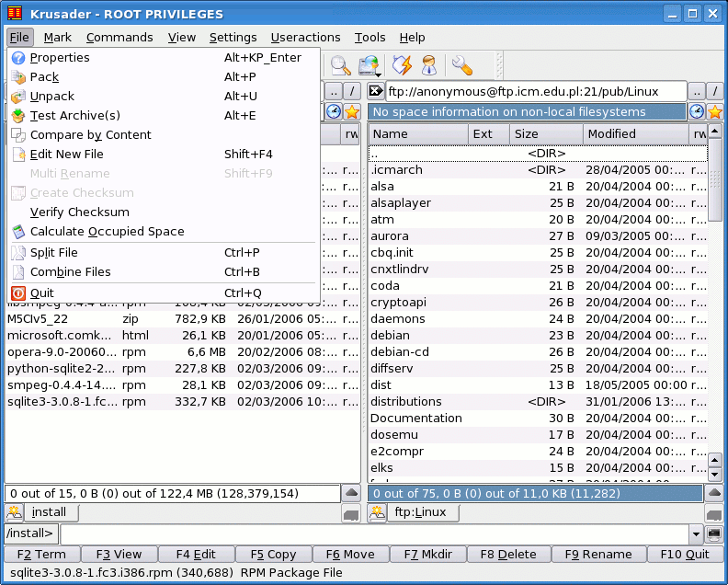Open the remote connection globe toolbar icon
The width and height of the screenshot is (728, 585).
[370, 65]
